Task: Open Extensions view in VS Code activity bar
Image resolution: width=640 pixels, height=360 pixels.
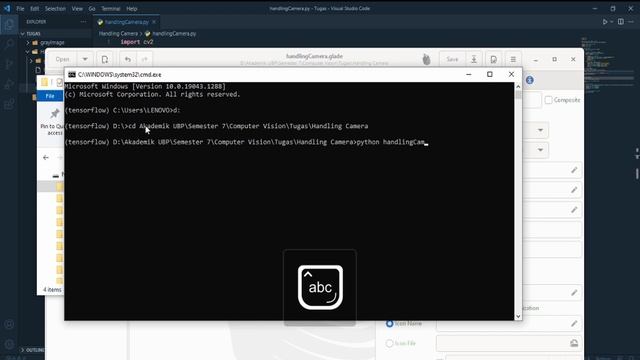Action: pos(9,104)
